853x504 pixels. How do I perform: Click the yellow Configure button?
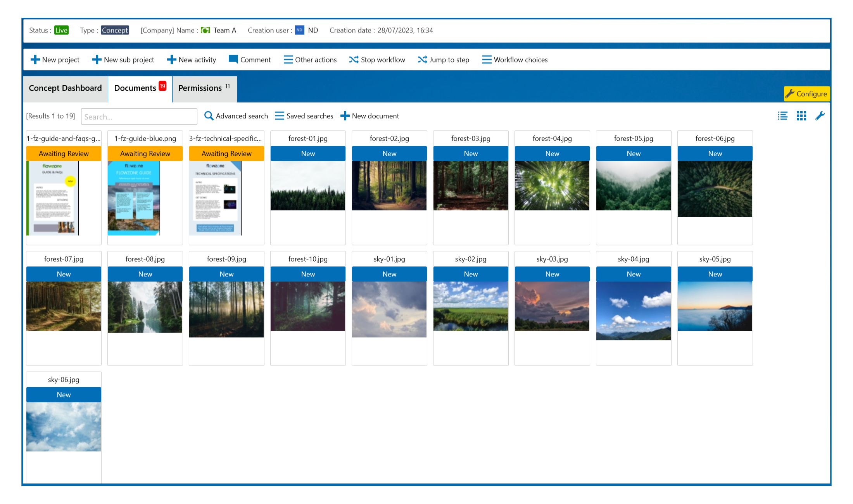pos(806,93)
